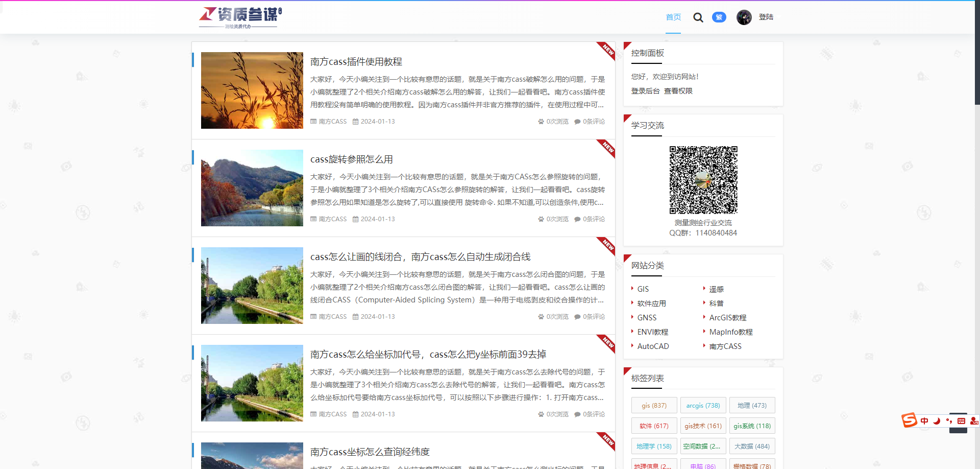
Task: Click the views counter icon on first article
Action: [x=541, y=121]
